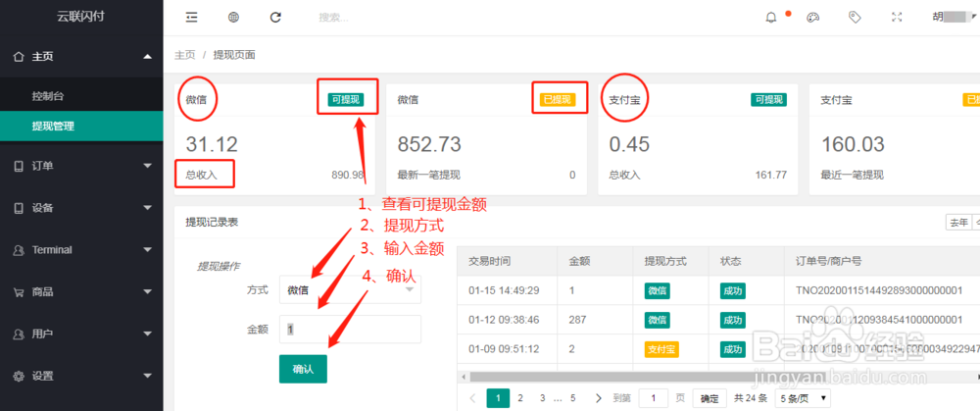
Task: Go to next page arrow in pagination
Action: pos(599,398)
